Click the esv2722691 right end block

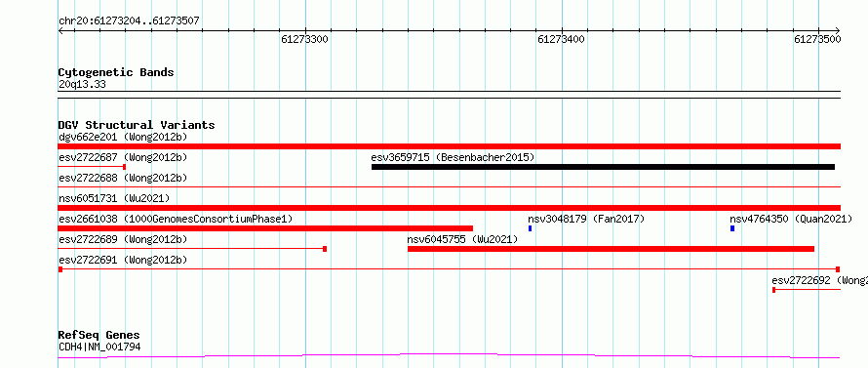click(838, 269)
